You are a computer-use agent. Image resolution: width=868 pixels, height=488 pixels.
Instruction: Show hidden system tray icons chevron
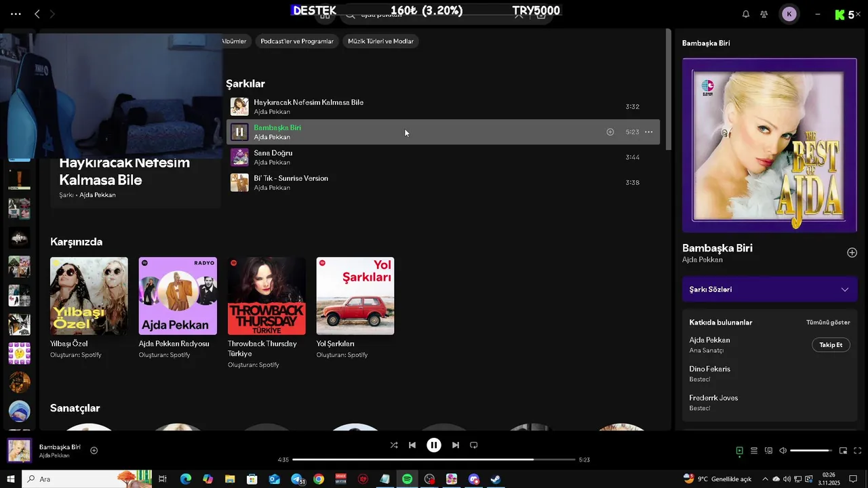(x=766, y=479)
